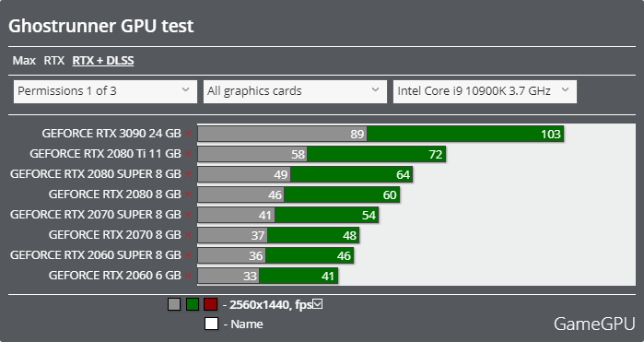Click the red X beside RTX 2070 SUPER
Image resolution: width=644 pixels, height=342 pixels.
pyautogui.click(x=188, y=215)
